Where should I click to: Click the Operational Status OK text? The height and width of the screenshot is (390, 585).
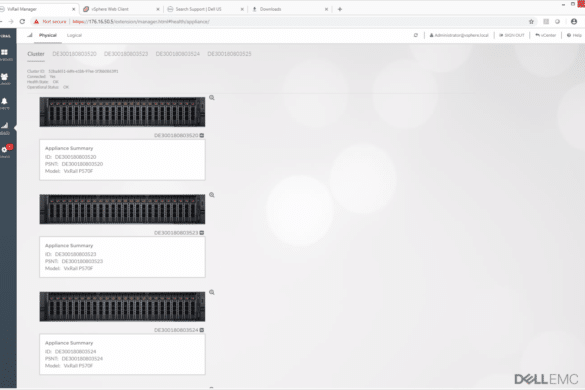[66, 87]
